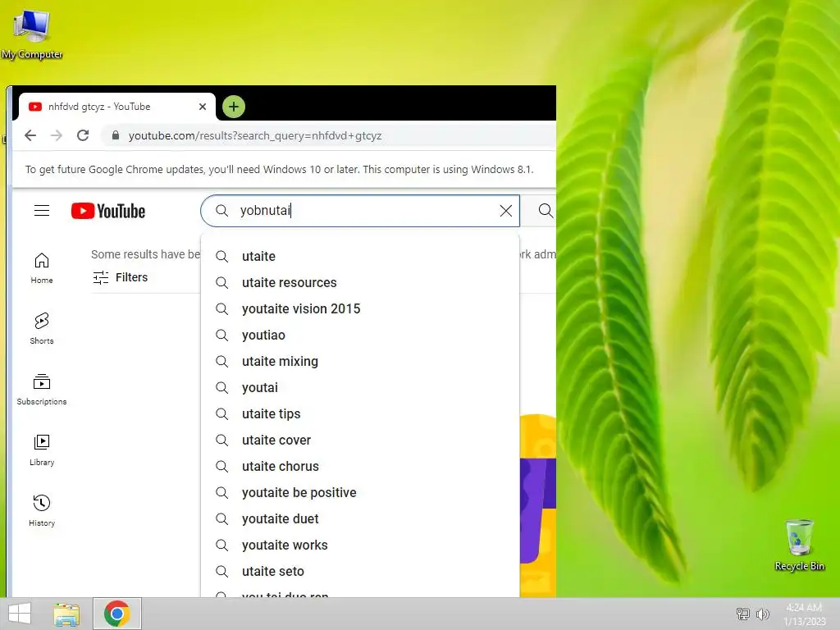Choose suggestion 'youtai'
Image resolution: width=840 pixels, height=630 pixels.
point(360,387)
